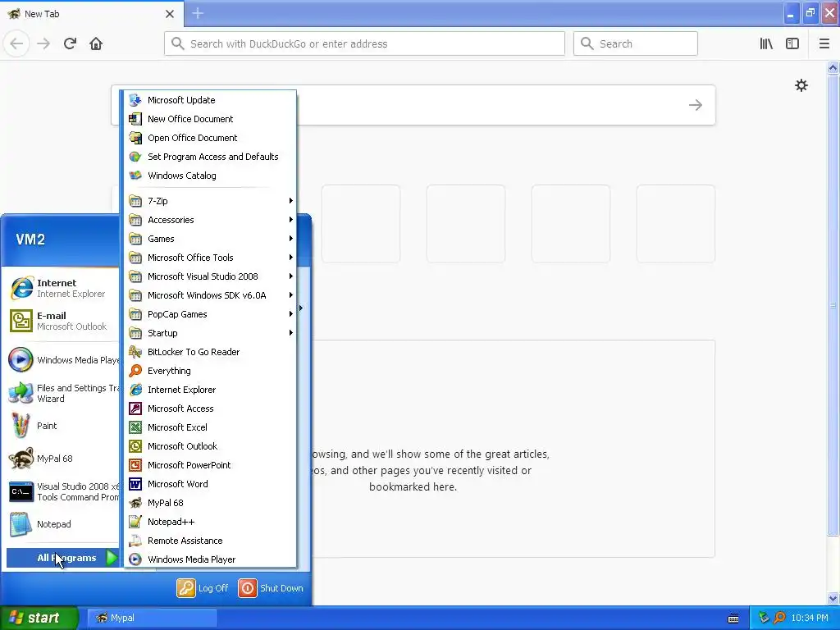Click the VM2 user name header
The width and height of the screenshot is (840, 630).
pyautogui.click(x=30, y=240)
